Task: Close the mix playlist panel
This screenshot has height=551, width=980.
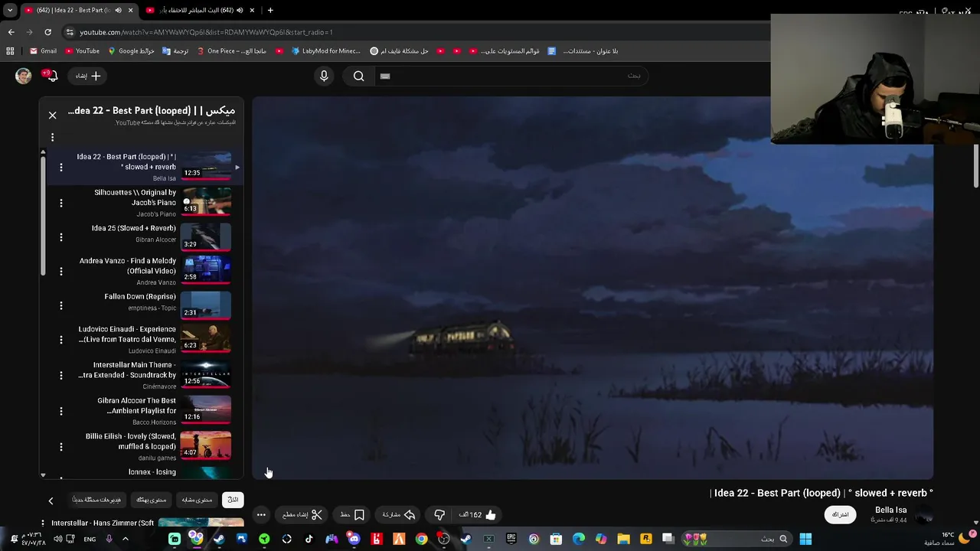Action: coord(52,115)
